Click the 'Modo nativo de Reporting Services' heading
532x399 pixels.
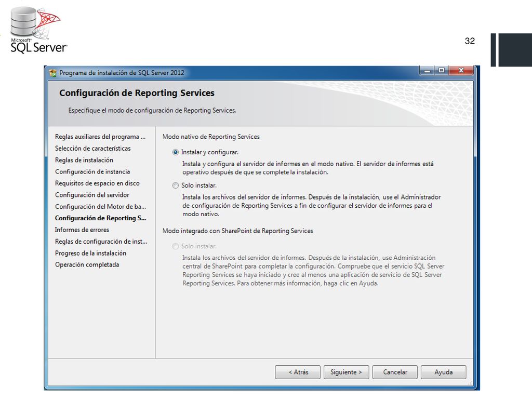pyautogui.click(x=211, y=137)
